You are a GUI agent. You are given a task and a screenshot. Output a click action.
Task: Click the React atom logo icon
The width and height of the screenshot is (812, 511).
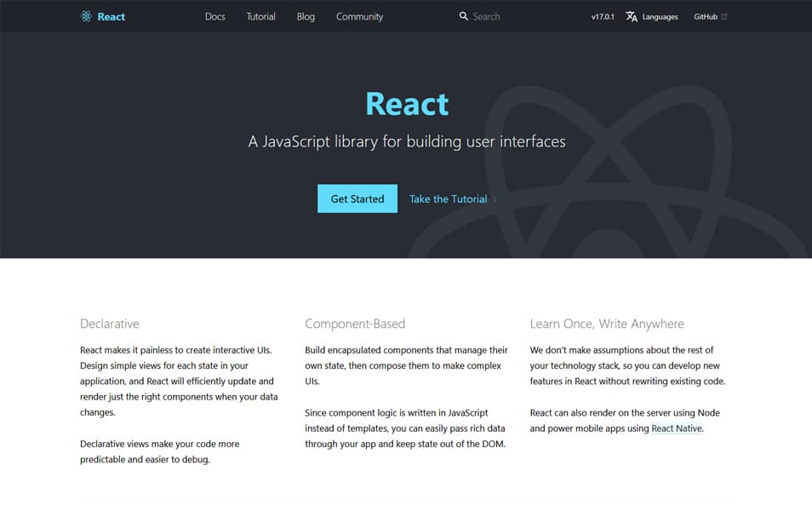[x=86, y=16]
